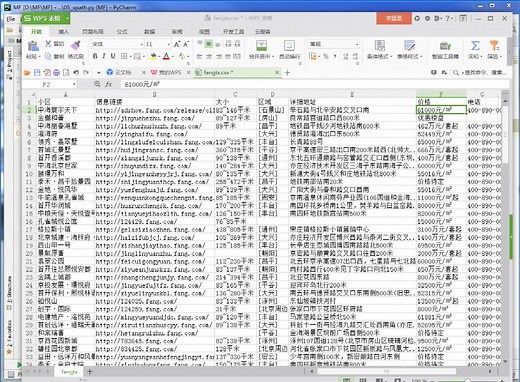520x382 pixels.
Task: Click the fx insert function icon
Action: pos(109,84)
